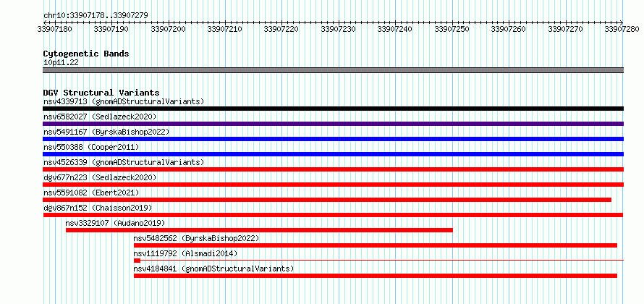Click the Cytogenetic Bands track title
This screenshot has width=644, height=304.
(86, 54)
